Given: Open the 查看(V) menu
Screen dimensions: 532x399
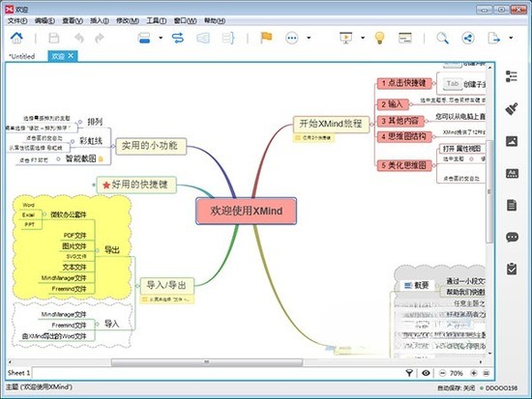Looking at the screenshot, I should pyautogui.click(x=73, y=20).
